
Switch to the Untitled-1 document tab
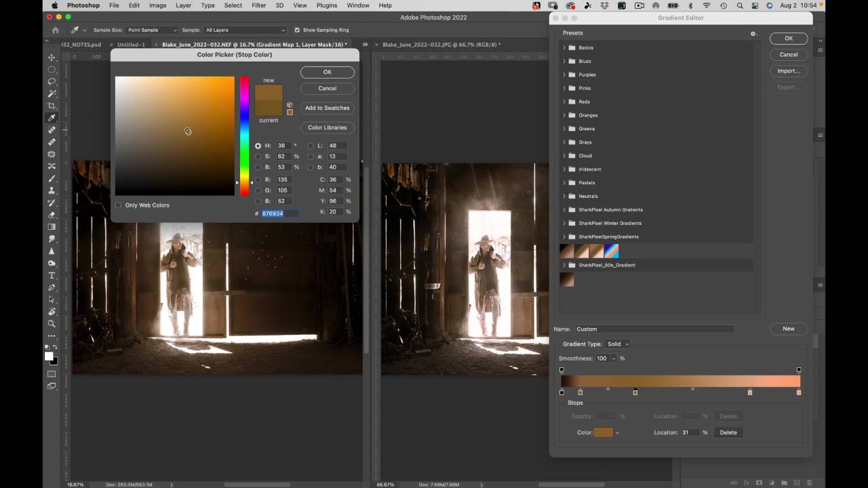(x=131, y=45)
